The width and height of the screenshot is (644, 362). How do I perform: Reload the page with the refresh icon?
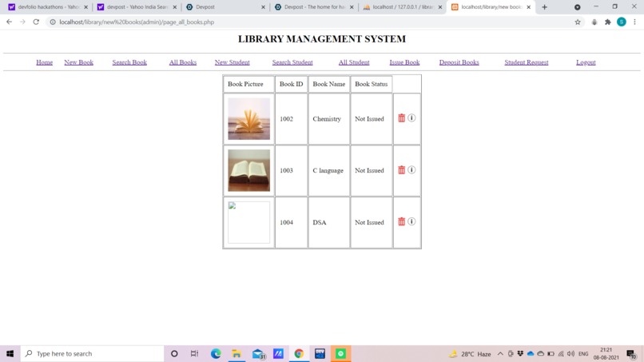coord(36,22)
